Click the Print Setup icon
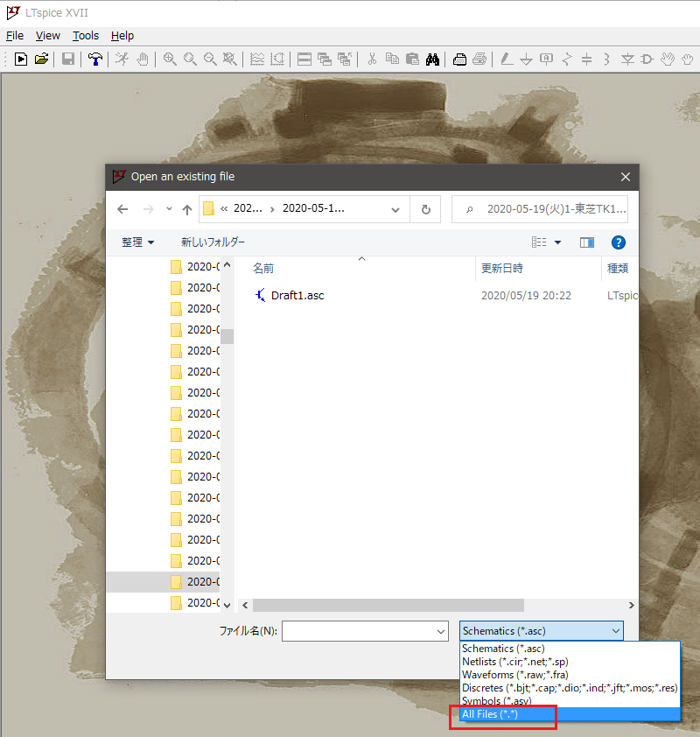The height and width of the screenshot is (737, 700). click(459, 60)
